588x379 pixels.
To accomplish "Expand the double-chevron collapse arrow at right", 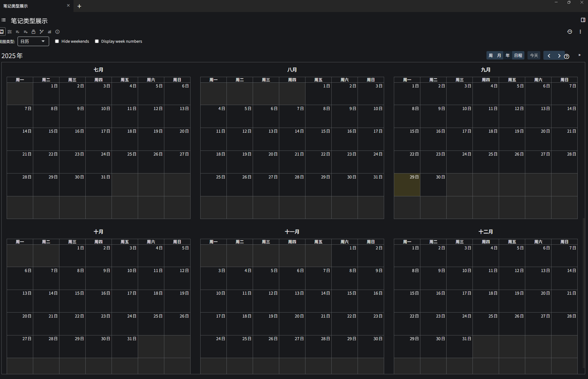I will [579, 55].
